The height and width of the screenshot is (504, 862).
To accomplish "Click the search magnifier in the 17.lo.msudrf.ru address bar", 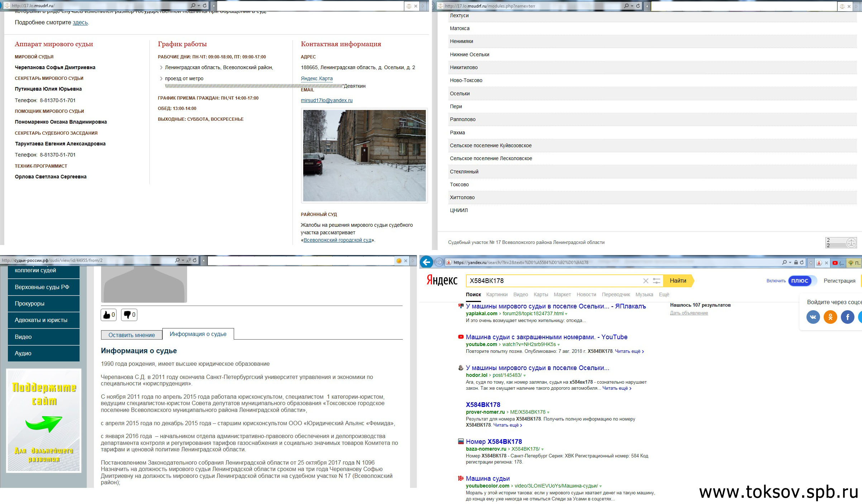I will [193, 6].
